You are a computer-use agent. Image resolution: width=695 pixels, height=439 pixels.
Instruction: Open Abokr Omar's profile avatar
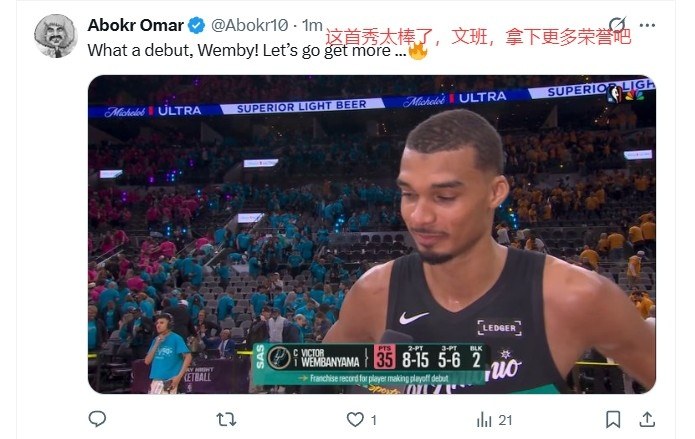(x=55, y=36)
